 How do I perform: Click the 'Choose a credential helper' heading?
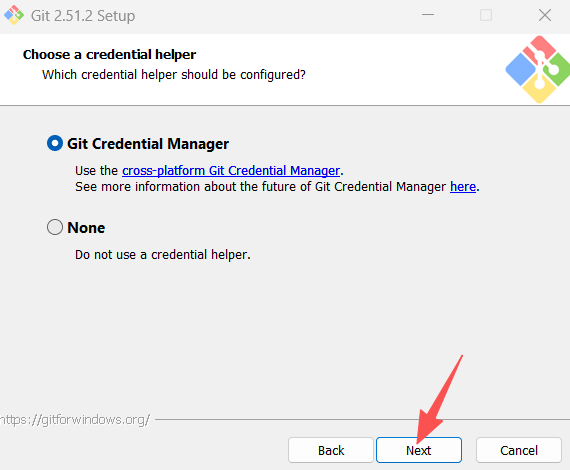coord(109,55)
